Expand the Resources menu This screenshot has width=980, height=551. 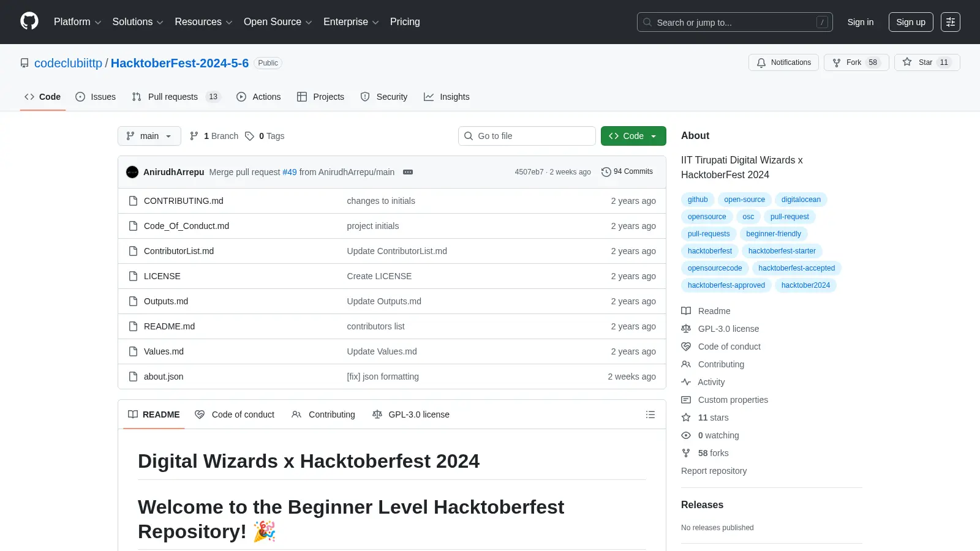pos(203,22)
